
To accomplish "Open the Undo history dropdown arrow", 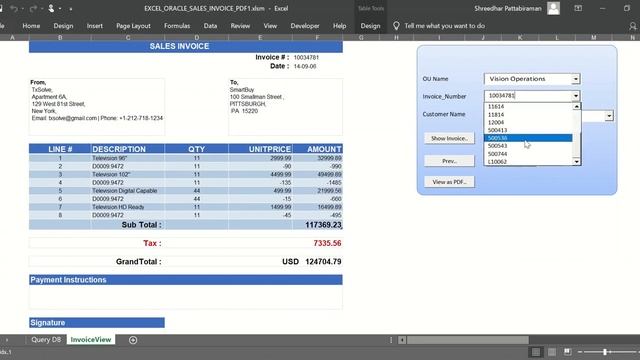I will click(22, 9).
